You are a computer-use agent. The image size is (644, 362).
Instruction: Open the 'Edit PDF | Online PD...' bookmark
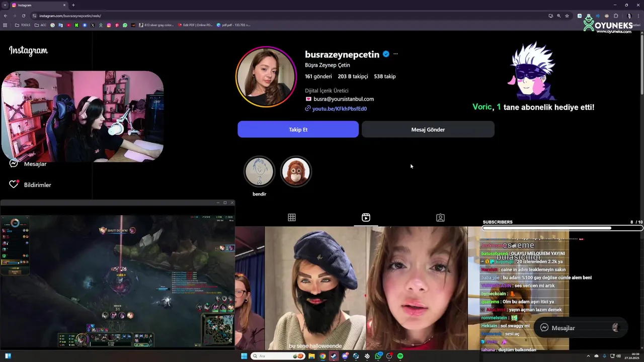(x=195, y=25)
